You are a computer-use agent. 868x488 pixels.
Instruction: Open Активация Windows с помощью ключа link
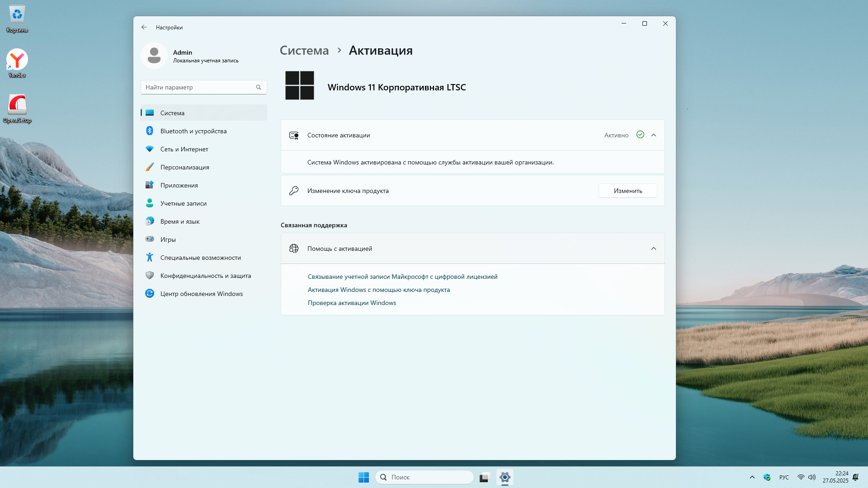378,290
